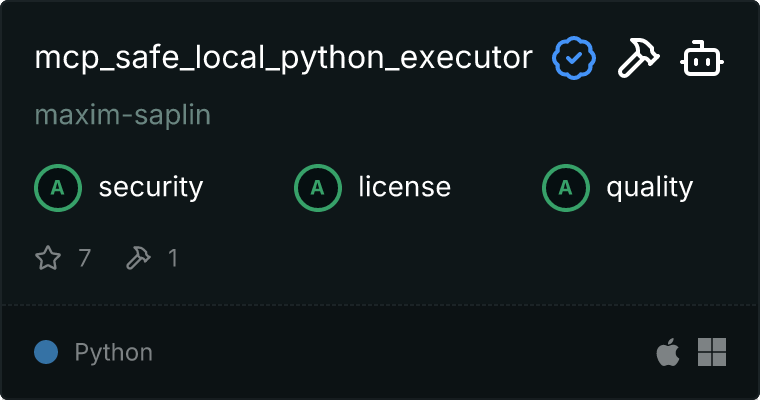760x400 pixels.
Task: Click the star count number 7
Action: click(x=85, y=259)
